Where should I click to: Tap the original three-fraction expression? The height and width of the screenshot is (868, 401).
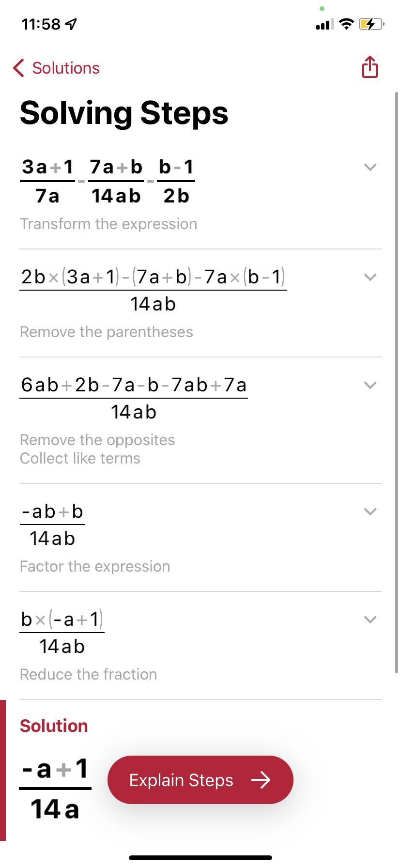[x=108, y=181]
